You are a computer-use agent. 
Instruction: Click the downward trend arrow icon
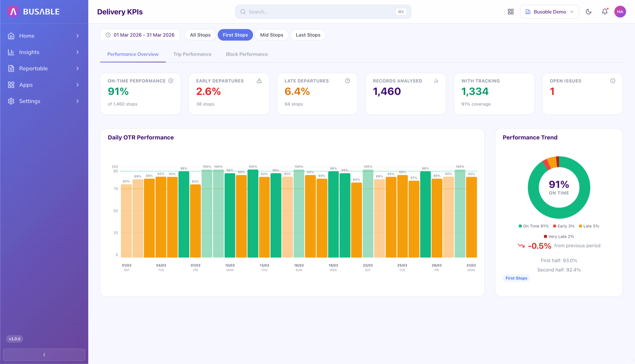point(521,246)
